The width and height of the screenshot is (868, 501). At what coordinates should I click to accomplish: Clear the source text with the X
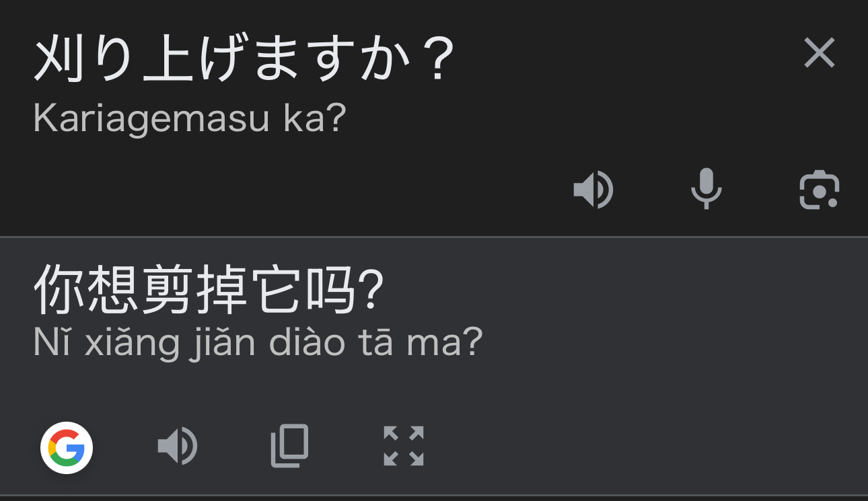click(x=819, y=53)
